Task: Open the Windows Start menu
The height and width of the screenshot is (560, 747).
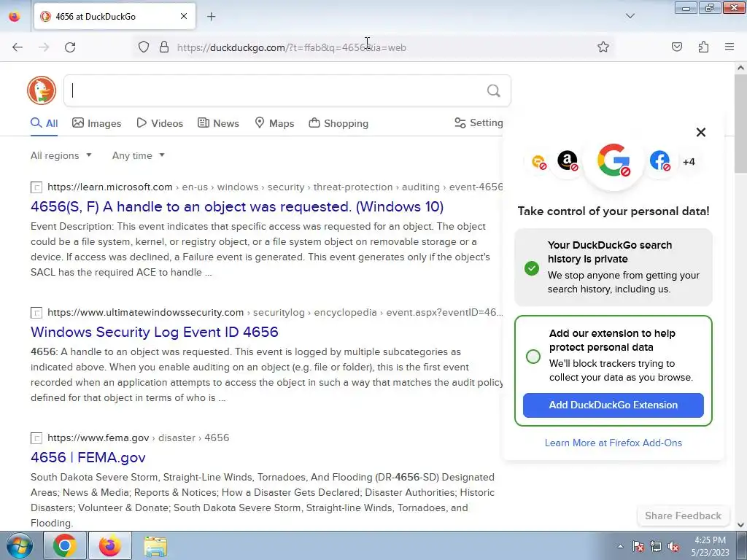Action: pyautogui.click(x=19, y=545)
